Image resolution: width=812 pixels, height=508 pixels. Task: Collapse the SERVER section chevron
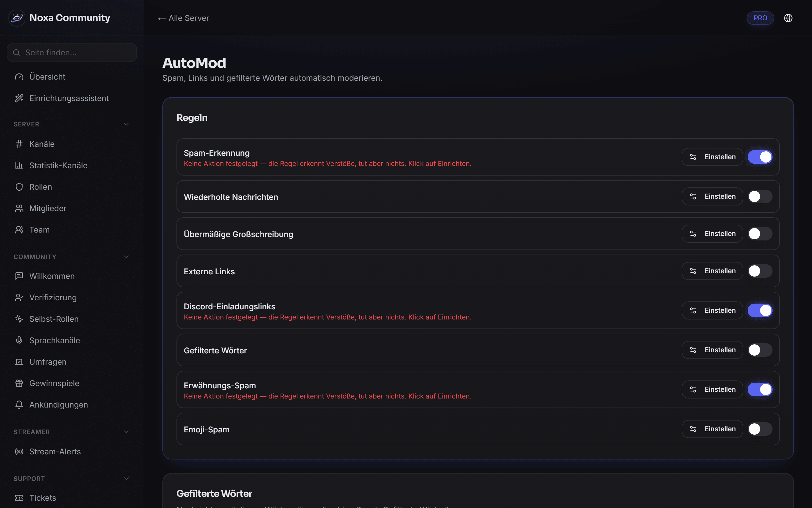coord(126,124)
